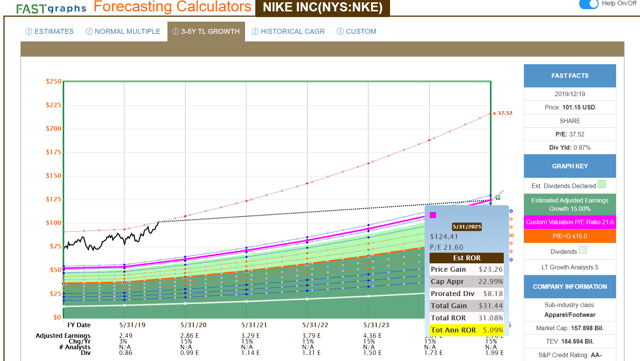
Task: Click the info icon beside HISTORICAL CAGR tab
Action: point(255,31)
